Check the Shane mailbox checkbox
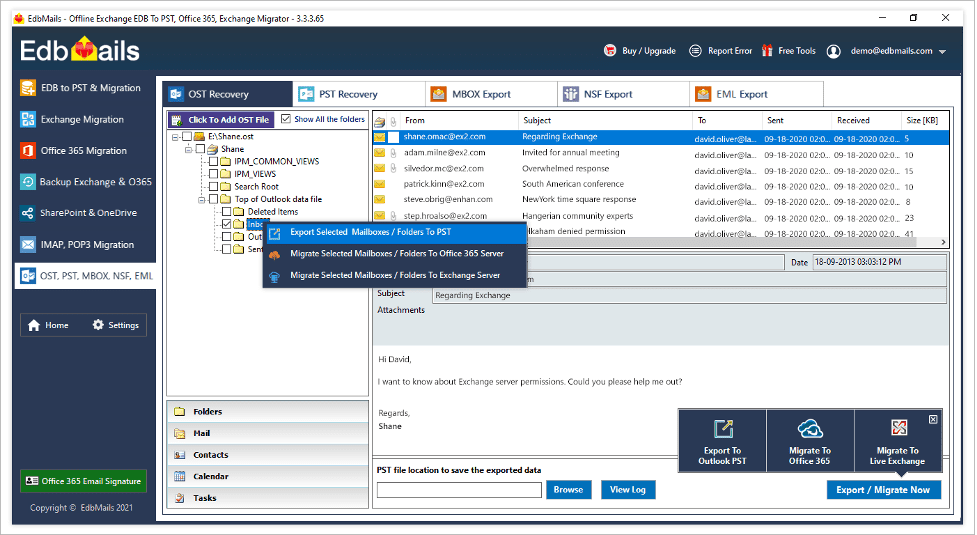The height and width of the screenshot is (535, 977). (x=200, y=149)
